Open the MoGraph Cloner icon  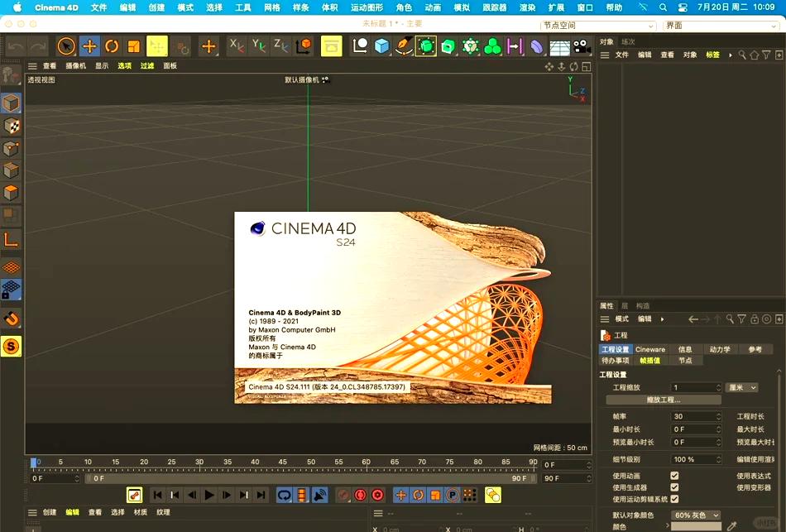point(470,46)
